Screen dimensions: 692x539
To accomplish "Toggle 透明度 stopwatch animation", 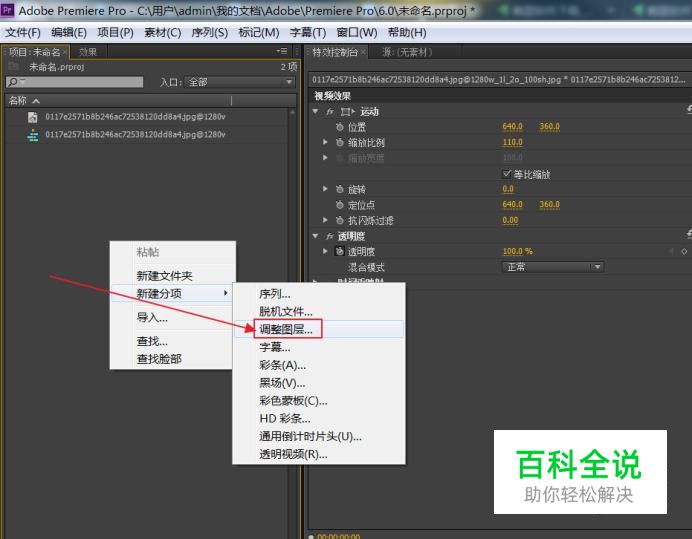I will (339, 252).
